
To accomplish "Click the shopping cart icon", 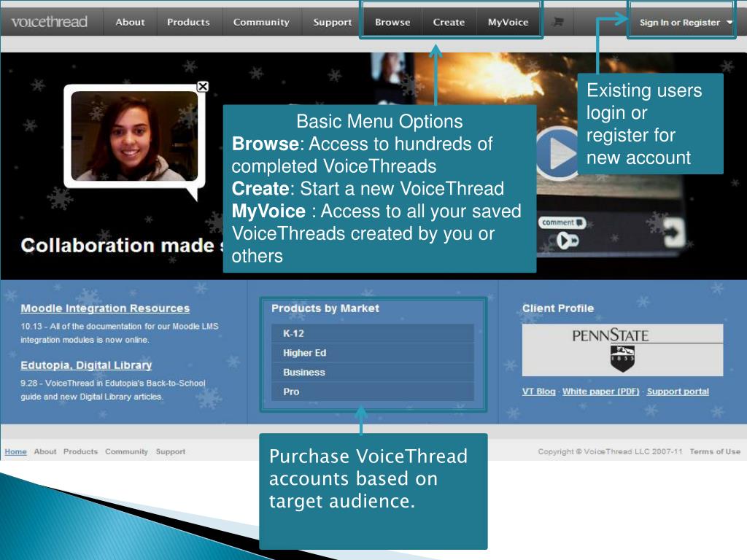I will [558, 22].
